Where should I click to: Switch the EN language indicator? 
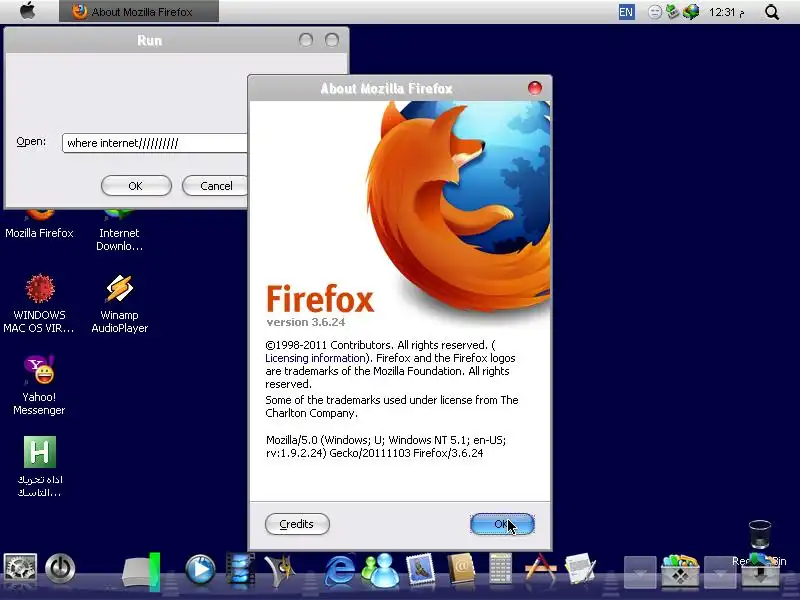coord(626,12)
